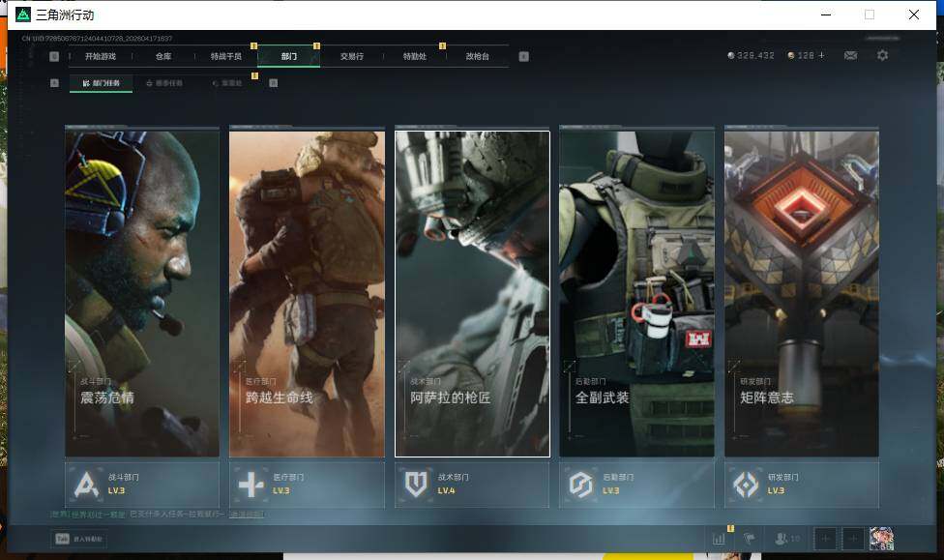Open the 矩阵意志 research department card
Viewport: 944px width, 560px height.
point(802,293)
